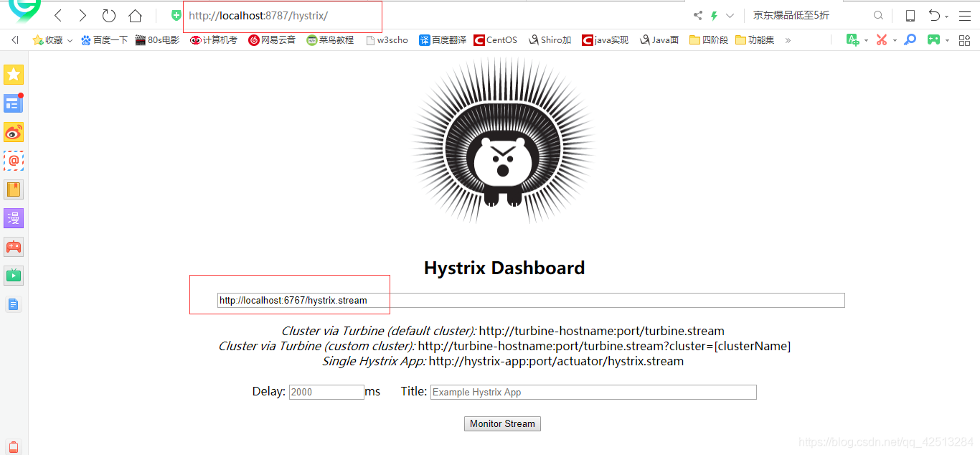Image resolution: width=980 pixels, height=455 pixels.
Task: Open the 菜鸟教程 bookmark
Action: (x=330, y=40)
